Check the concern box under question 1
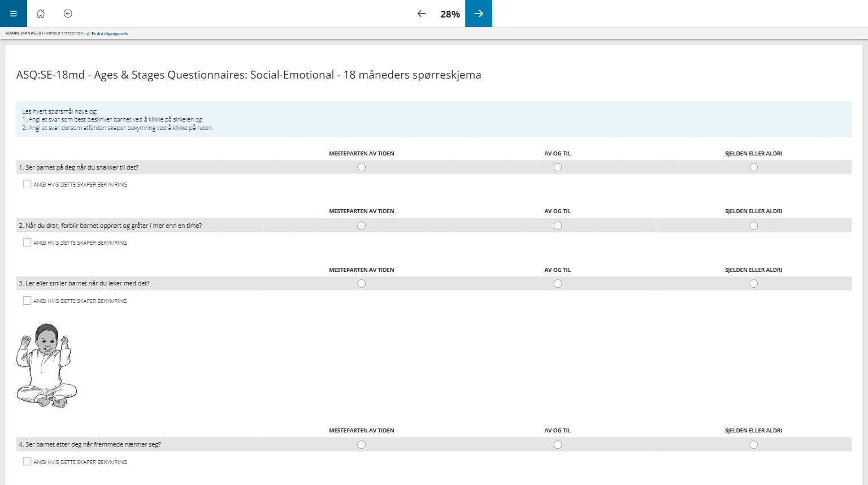 coord(27,184)
